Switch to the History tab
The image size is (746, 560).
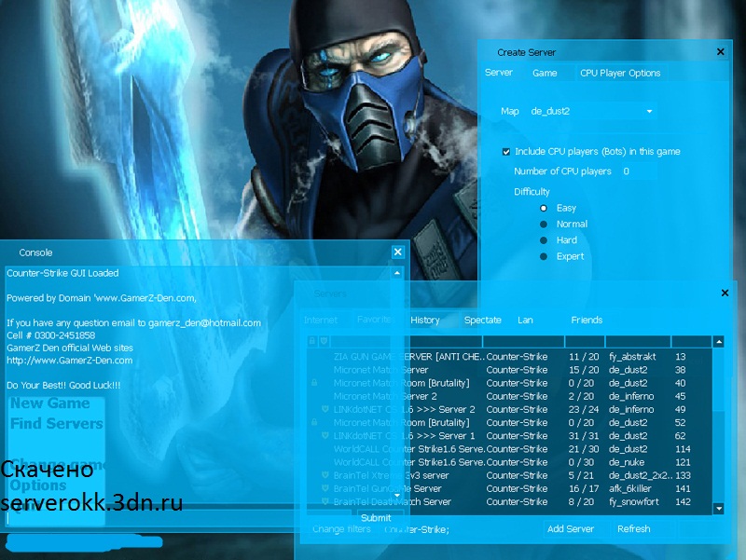point(425,320)
